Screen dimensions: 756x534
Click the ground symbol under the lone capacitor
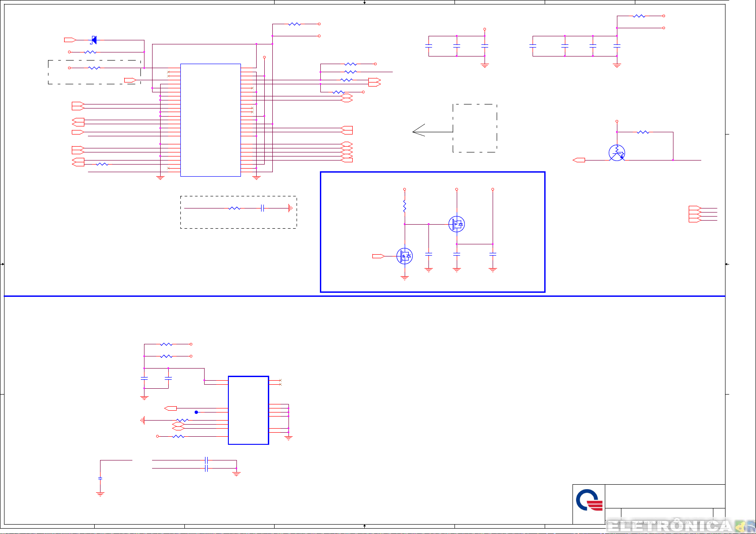100,494
